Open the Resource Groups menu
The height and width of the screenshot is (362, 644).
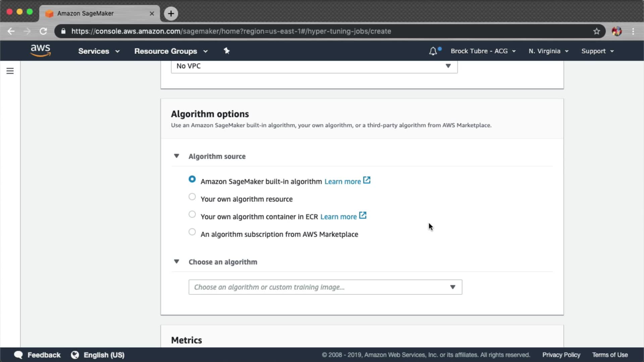coord(171,51)
